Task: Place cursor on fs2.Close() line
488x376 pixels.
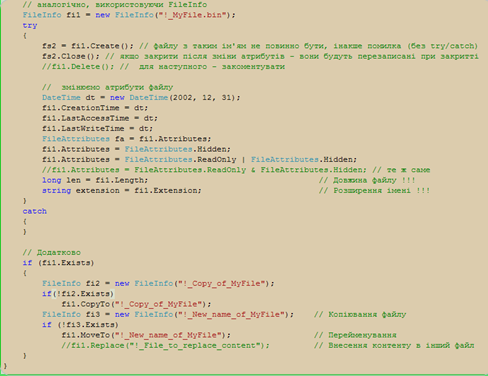Action: click(260, 56)
